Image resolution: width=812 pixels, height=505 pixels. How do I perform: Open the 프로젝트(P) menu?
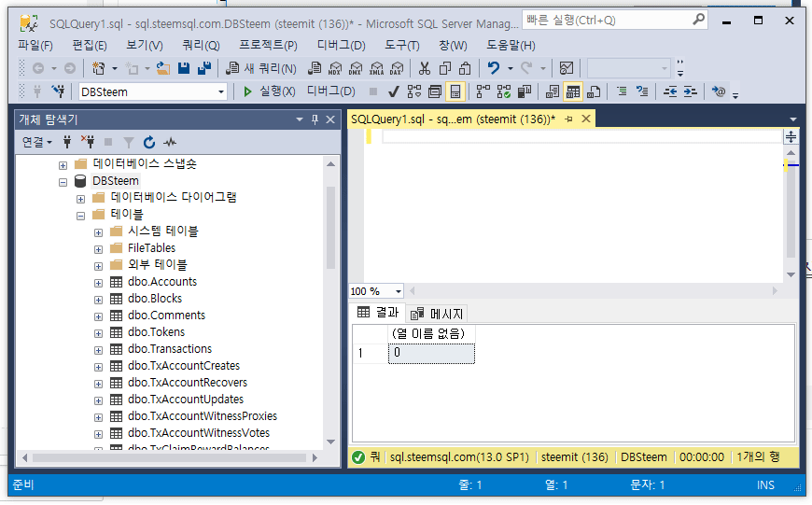click(268, 46)
